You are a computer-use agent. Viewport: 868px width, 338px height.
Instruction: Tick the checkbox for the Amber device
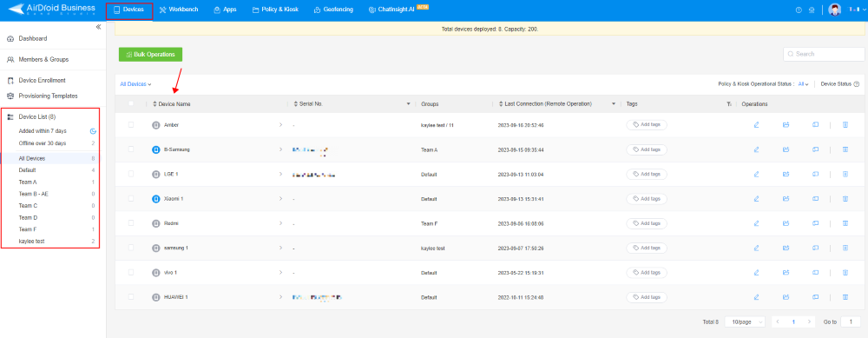pos(131,124)
